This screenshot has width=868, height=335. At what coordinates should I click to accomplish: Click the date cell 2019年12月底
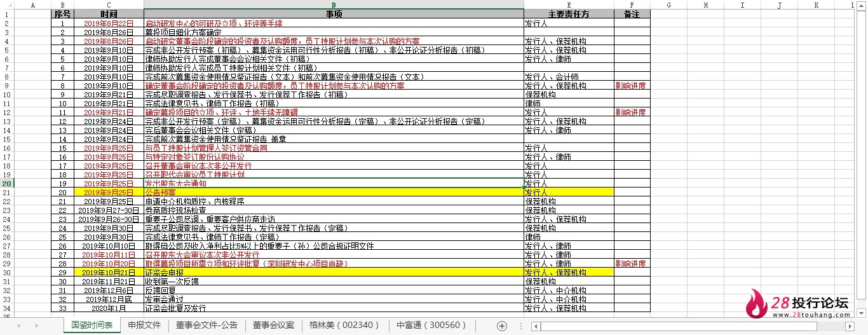click(x=109, y=299)
